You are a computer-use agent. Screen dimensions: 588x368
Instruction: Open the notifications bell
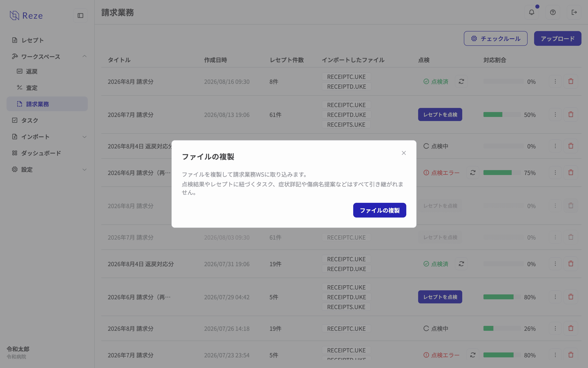point(531,12)
